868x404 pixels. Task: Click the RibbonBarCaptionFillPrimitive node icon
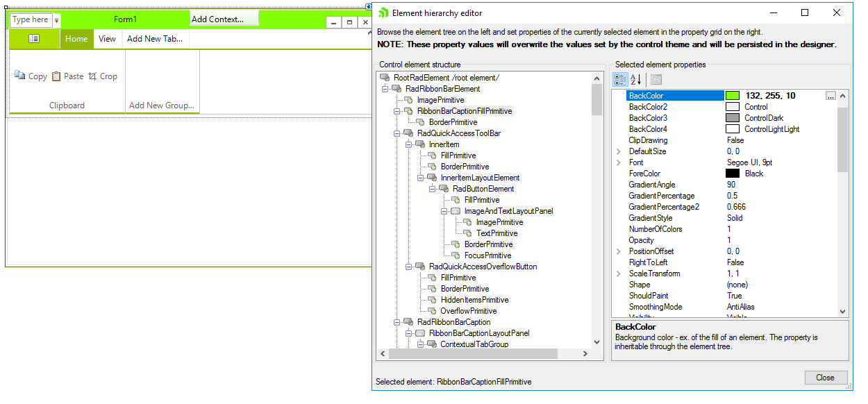pyautogui.click(x=409, y=111)
